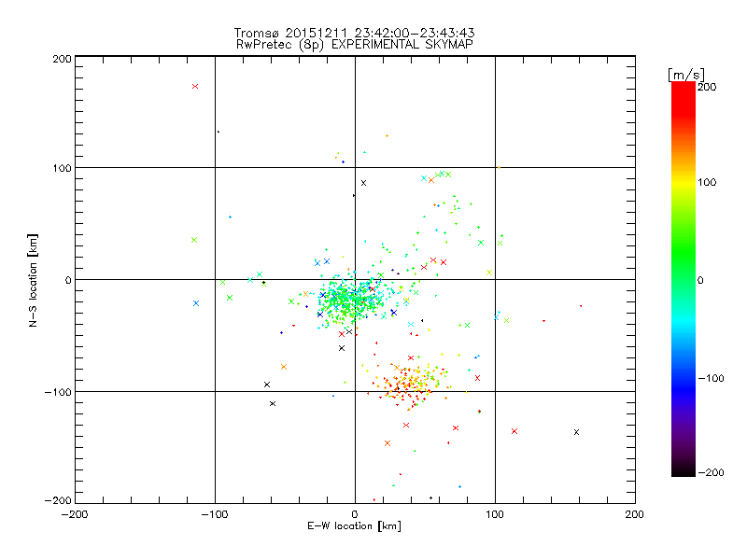The image size is (747, 560).
Task: Click E-W axis tick label '200'
Action: click(635, 514)
